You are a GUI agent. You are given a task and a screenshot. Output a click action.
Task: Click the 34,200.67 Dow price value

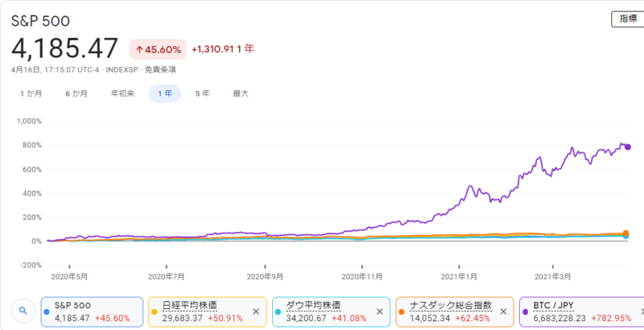[307, 318]
